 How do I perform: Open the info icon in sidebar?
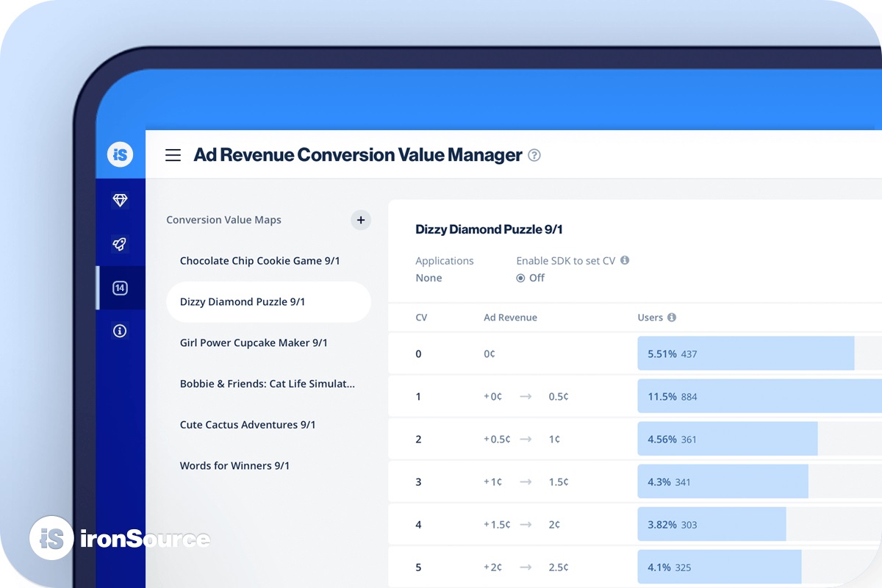120,331
